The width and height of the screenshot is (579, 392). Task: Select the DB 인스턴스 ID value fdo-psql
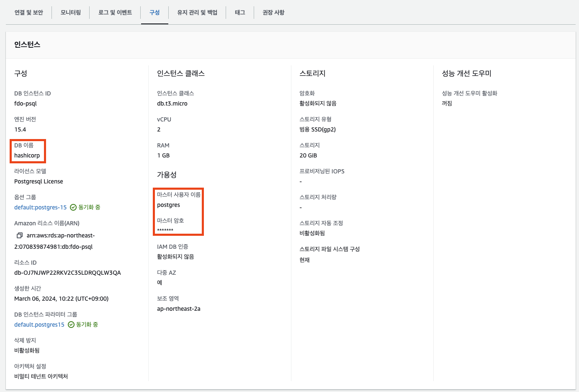[26, 103]
